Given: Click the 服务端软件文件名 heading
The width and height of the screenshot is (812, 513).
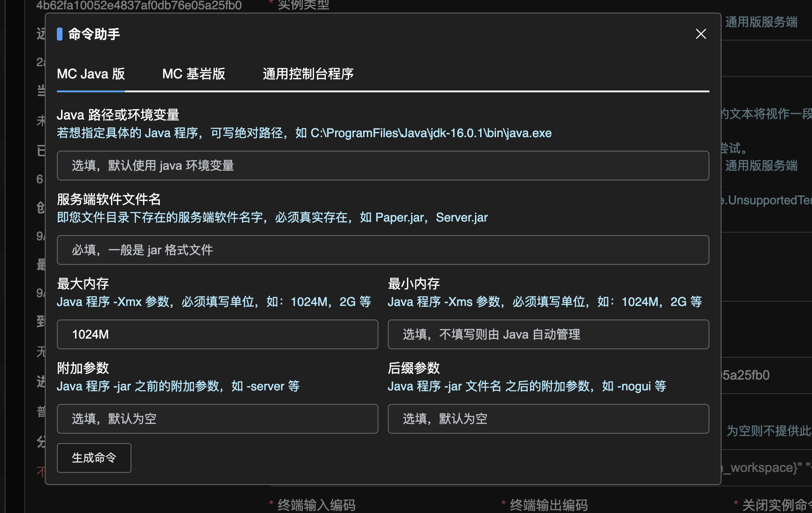Looking at the screenshot, I should [109, 200].
